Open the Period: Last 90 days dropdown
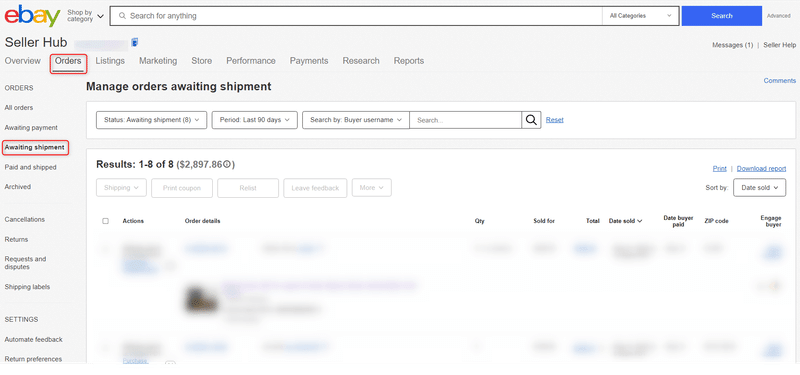The height and width of the screenshot is (375, 800). pos(255,120)
